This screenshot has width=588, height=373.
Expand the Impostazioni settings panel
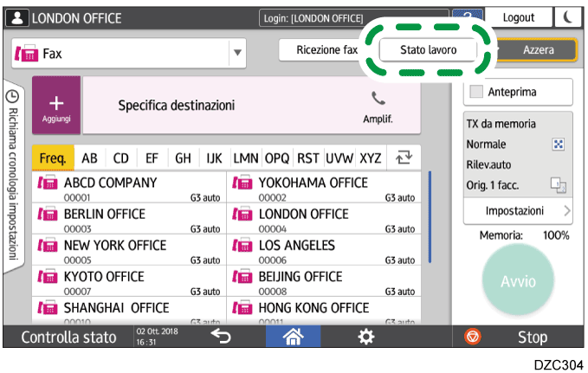[517, 210]
